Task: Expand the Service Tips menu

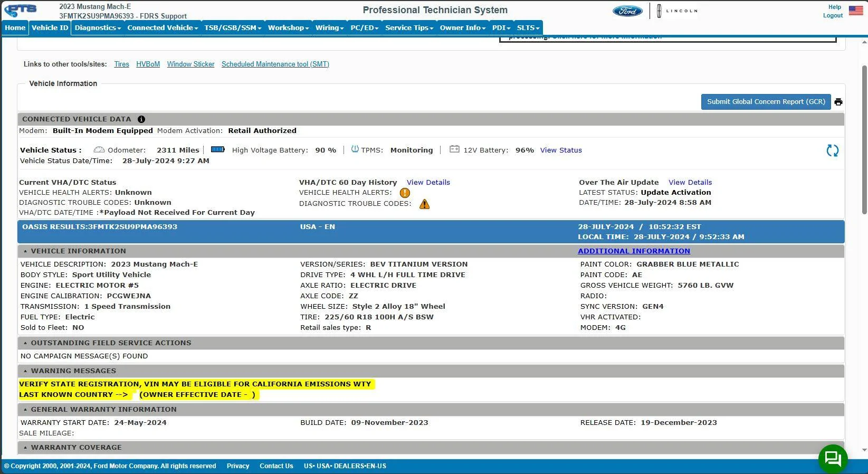Action: point(409,28)
